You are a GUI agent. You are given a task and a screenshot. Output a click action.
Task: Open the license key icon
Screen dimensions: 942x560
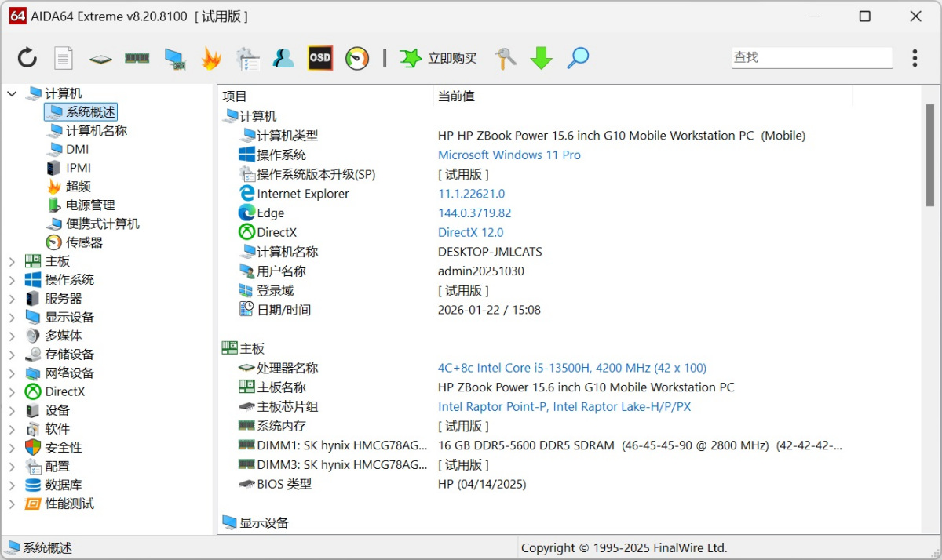505,57
